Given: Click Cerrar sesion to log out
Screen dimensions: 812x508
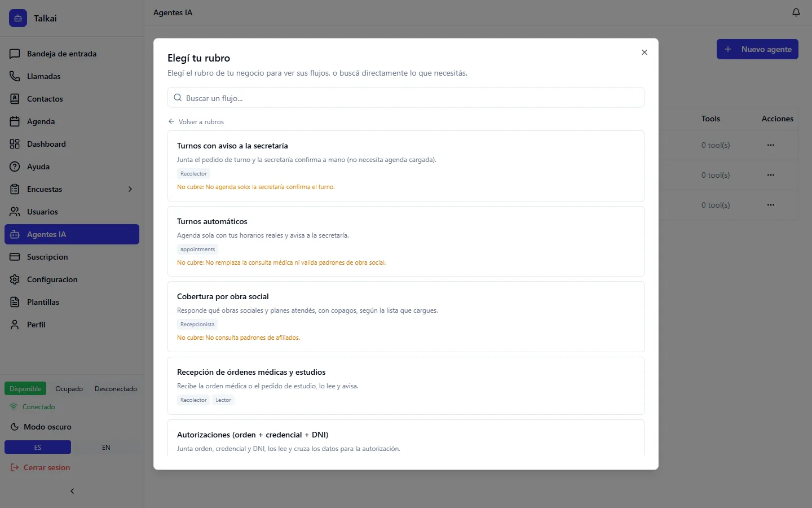Looking at the screenshot, I should click(x=40, y=467).
